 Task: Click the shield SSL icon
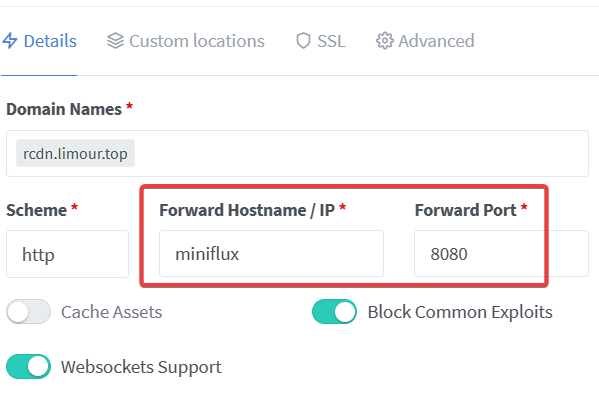[x=303, y=41]
